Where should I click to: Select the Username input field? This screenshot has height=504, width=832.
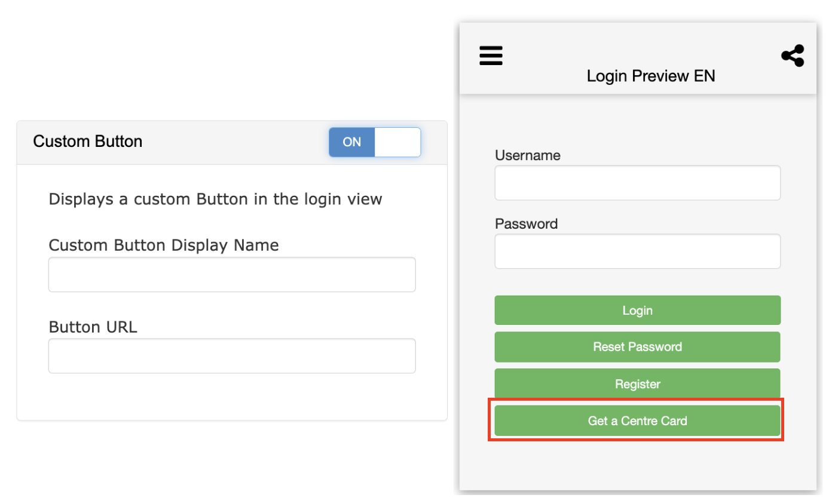tap(637, 183)
